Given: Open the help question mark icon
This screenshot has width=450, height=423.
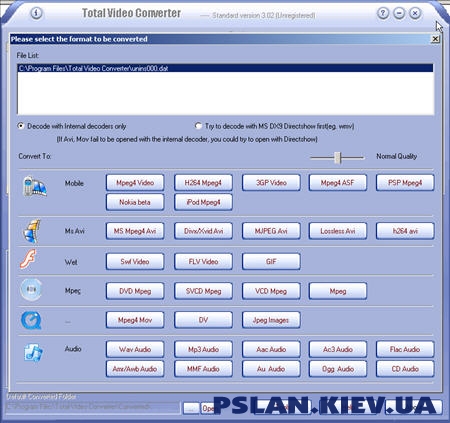Looking at the screenshot, I should point(383,13).
